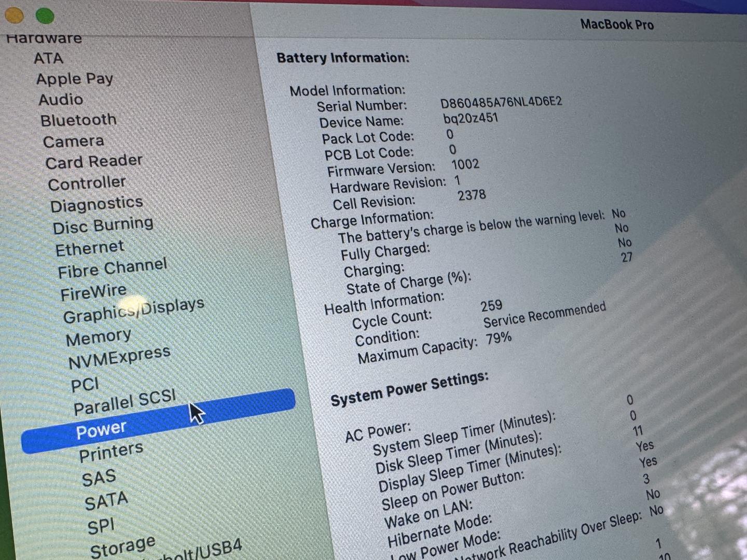
Task: Select State of Charge value 27
Action: (627, 257)
